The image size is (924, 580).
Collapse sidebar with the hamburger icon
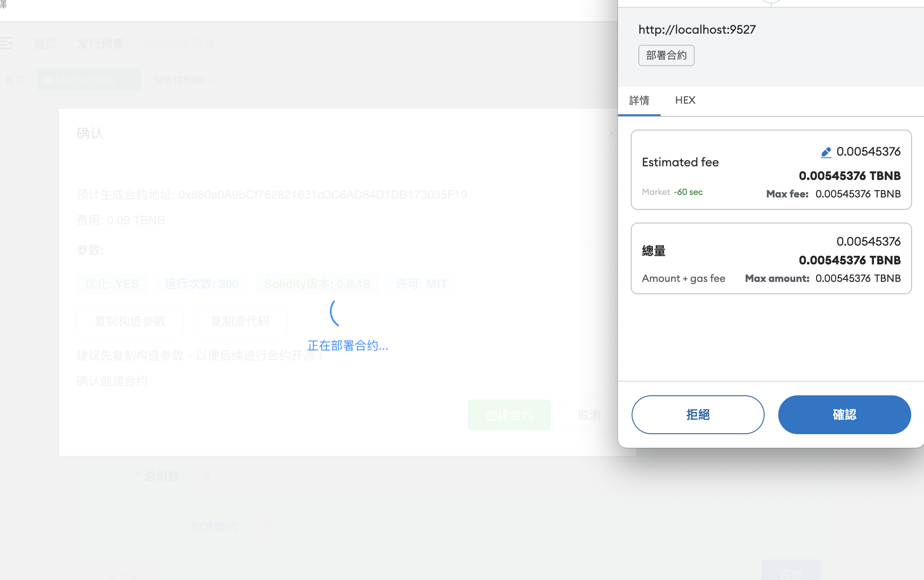coord(6,43)
